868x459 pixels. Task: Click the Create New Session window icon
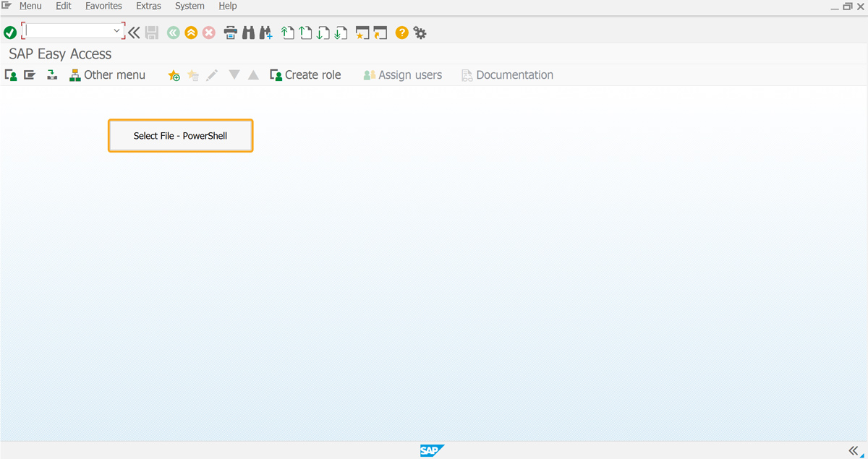coord(363,33)
